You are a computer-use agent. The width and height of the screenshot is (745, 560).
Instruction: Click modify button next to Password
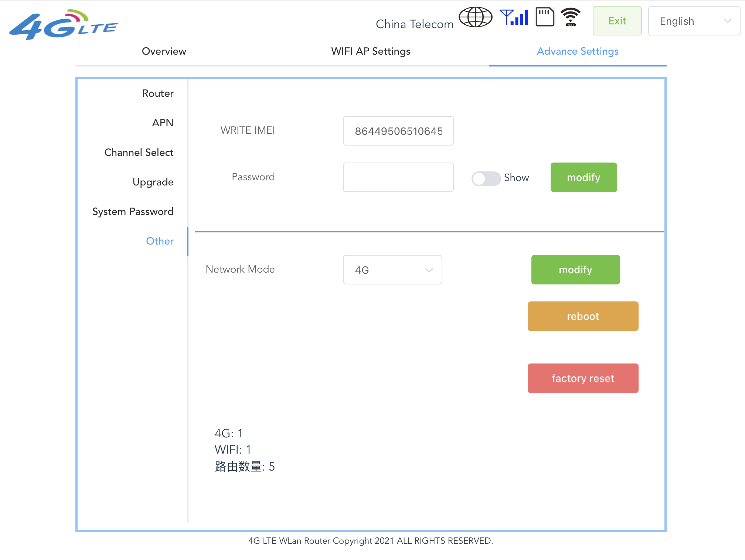point(584,177)
